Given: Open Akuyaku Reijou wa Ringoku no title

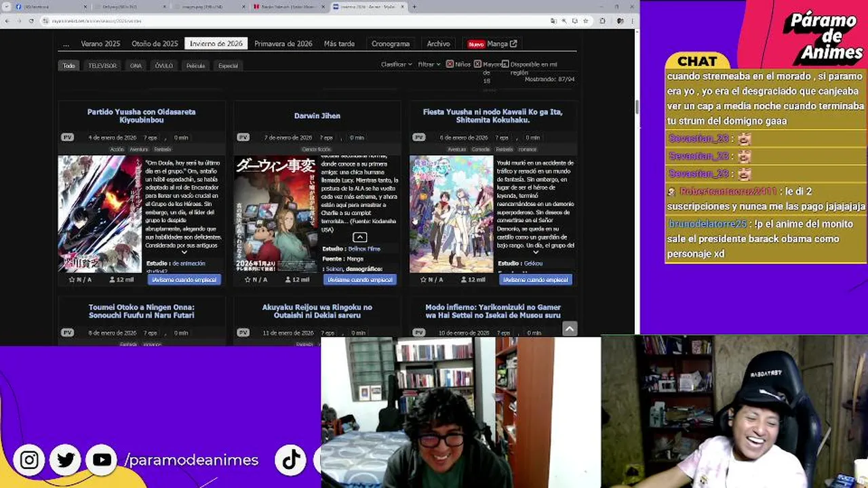Looking at the screenshot, I should (x=317, y=311).
